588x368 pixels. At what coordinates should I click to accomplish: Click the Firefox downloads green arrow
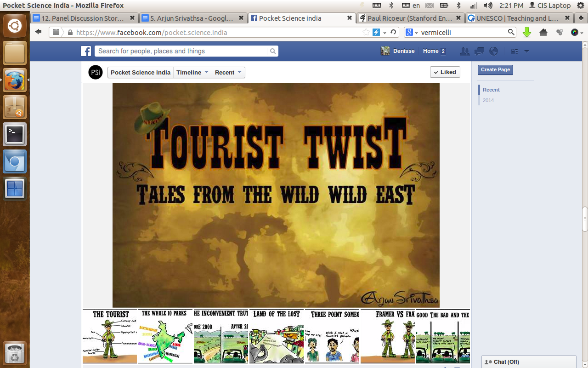coord(527,32)
